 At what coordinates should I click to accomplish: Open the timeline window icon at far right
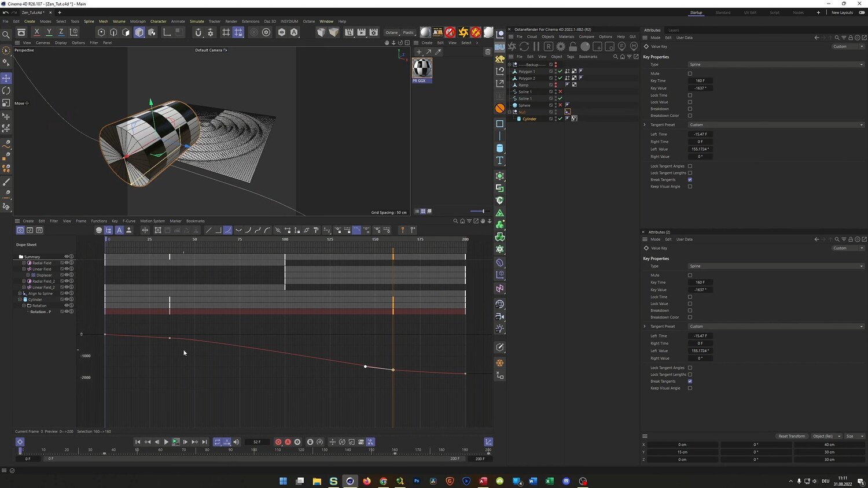point(488,442)
